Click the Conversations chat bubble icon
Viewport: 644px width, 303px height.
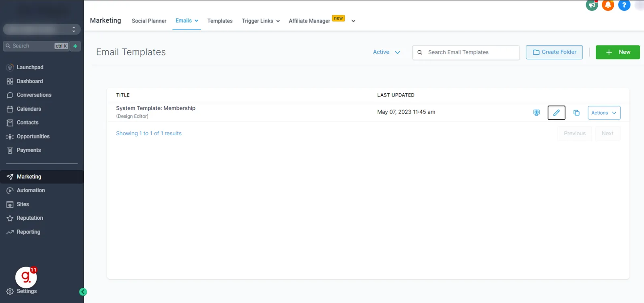point(10,95)
